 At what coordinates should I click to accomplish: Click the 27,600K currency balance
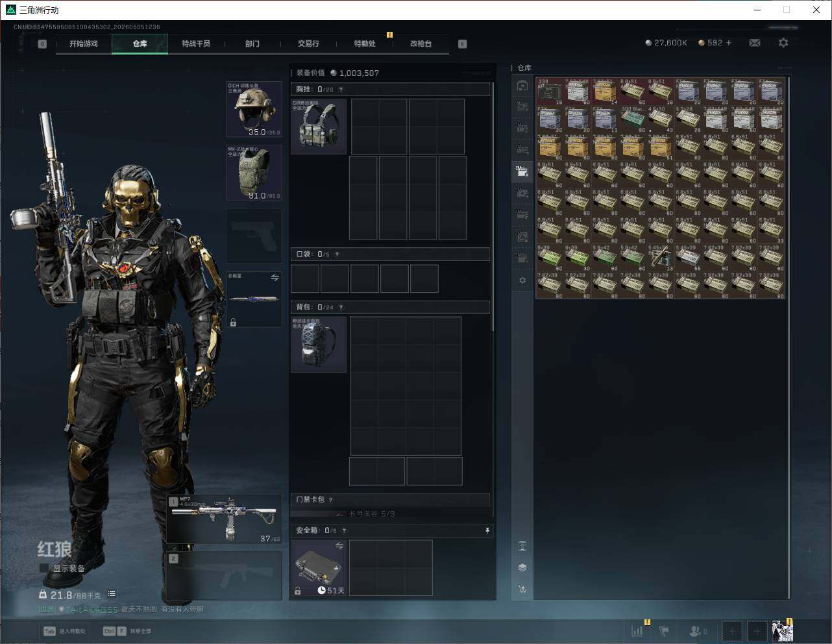[666, 43]
